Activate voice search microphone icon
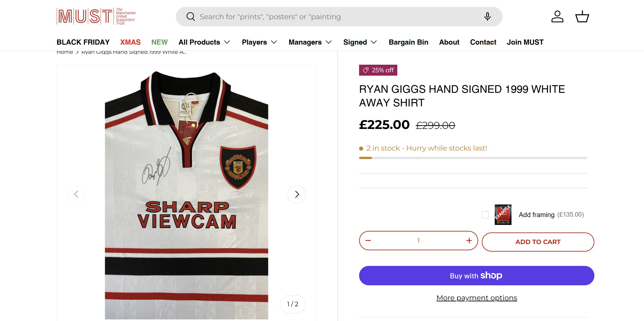Viewport: 644px width, 321px height. (x=487, y=17)
